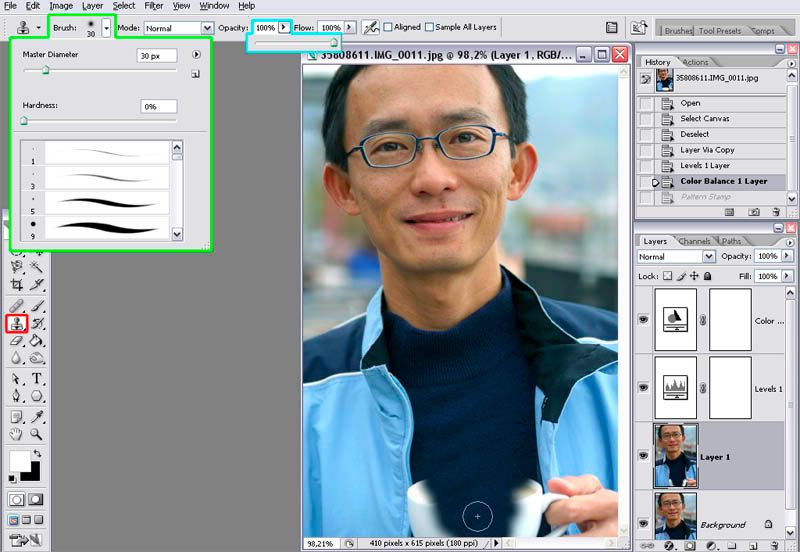
Task: Open the Image menu
Action: coord(61,6)
